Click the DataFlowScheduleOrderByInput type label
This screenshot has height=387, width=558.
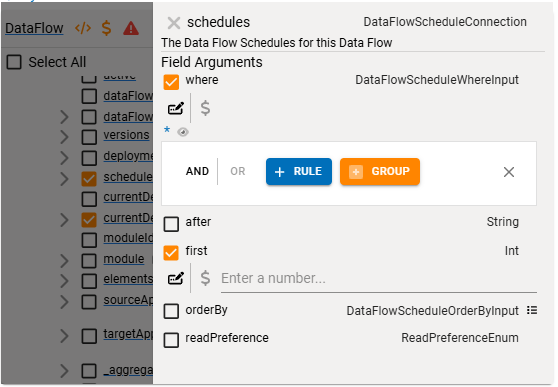pos(432,311)
